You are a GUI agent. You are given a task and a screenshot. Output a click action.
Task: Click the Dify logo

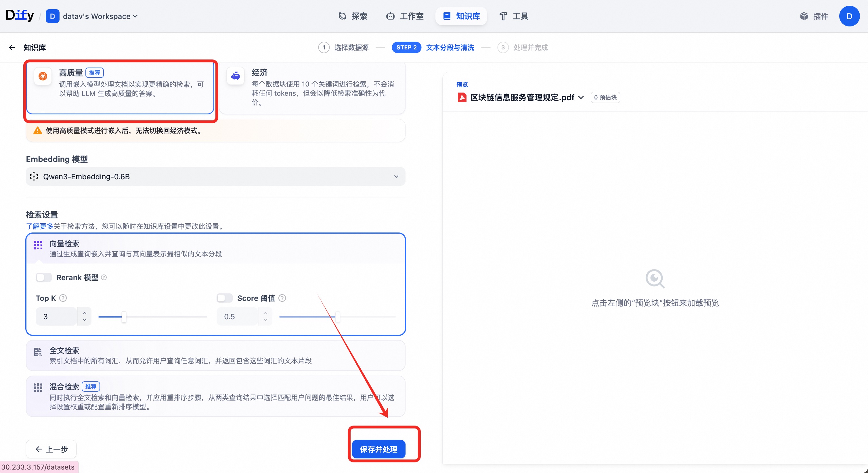(x=20, y=16)
